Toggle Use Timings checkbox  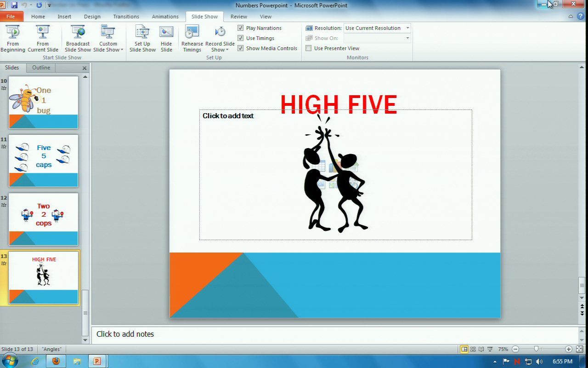click(241, 38)
